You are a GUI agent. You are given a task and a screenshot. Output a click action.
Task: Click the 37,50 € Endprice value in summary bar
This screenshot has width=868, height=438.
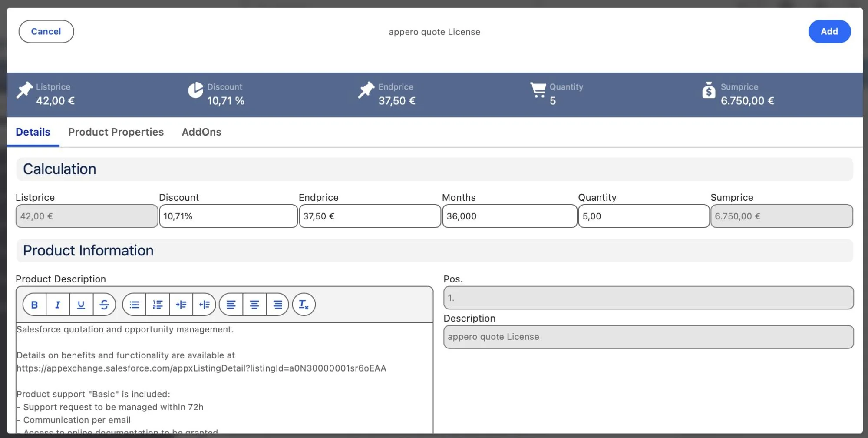pyautogui.click(x=397, y=101)
